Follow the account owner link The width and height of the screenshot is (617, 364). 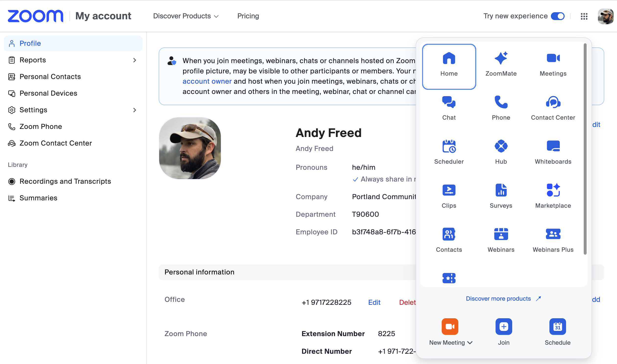click(207, 81)
